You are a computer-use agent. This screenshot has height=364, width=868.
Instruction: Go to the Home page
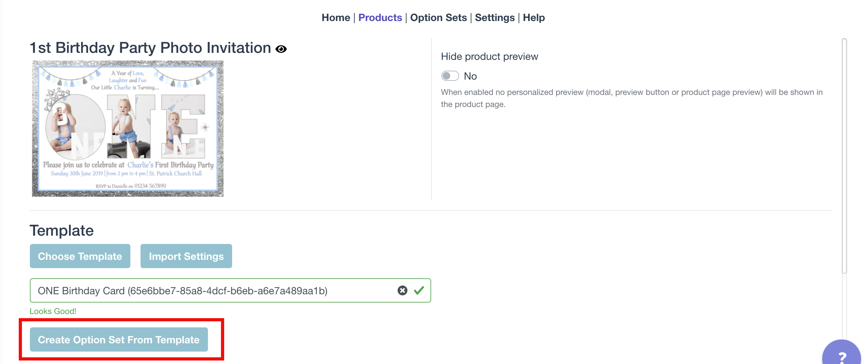tap(336, 18)
